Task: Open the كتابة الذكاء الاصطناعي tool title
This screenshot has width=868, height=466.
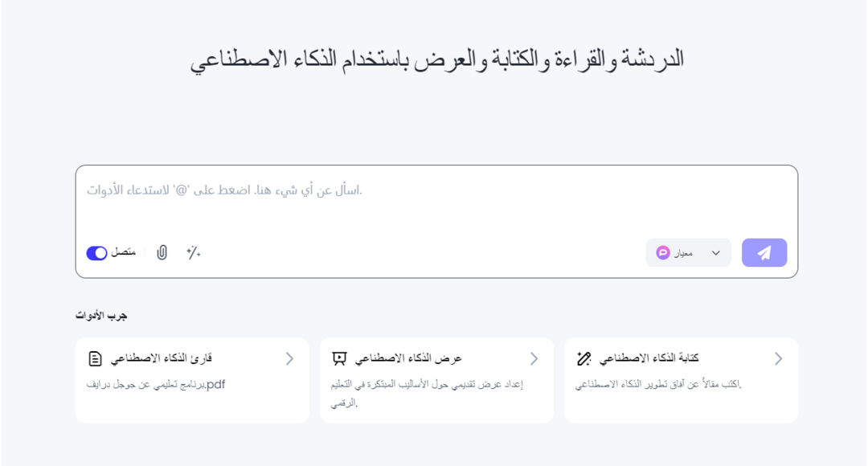Action: tap(649, 358)
